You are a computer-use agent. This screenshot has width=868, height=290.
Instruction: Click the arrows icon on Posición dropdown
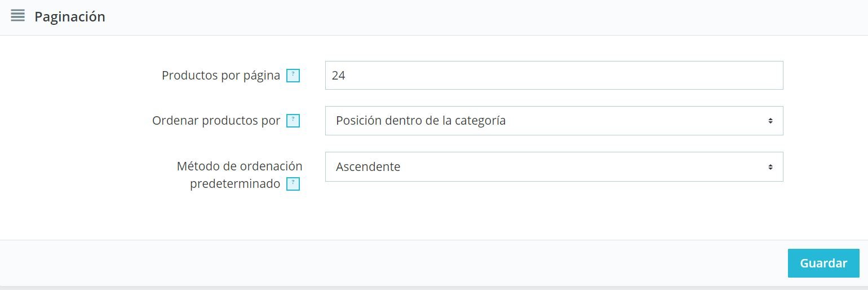point(770,121)
